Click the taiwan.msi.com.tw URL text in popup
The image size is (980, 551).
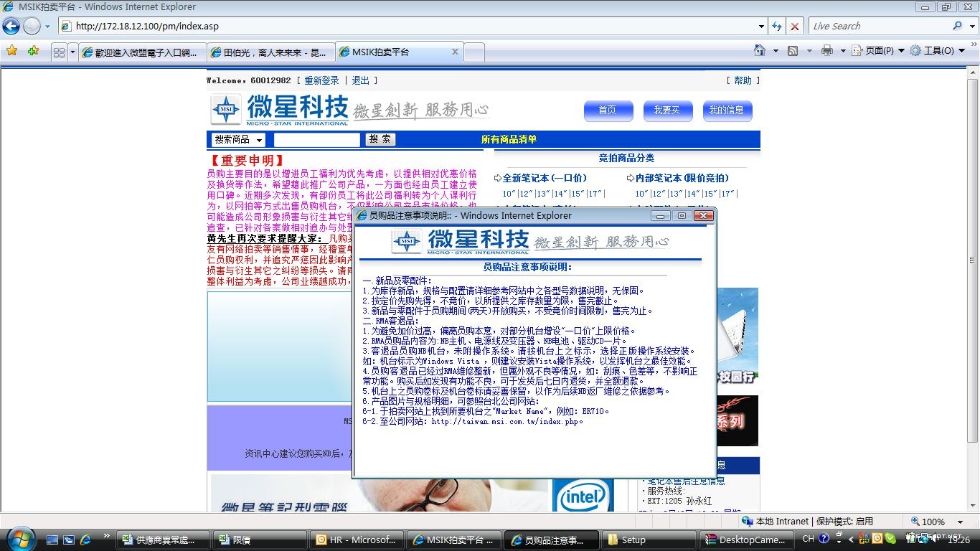point(507,422)
